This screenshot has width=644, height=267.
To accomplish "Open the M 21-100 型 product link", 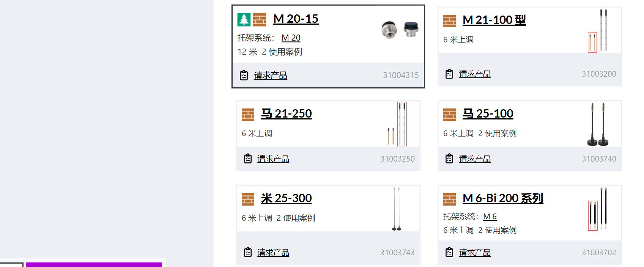I will click(x=494, y=20).
